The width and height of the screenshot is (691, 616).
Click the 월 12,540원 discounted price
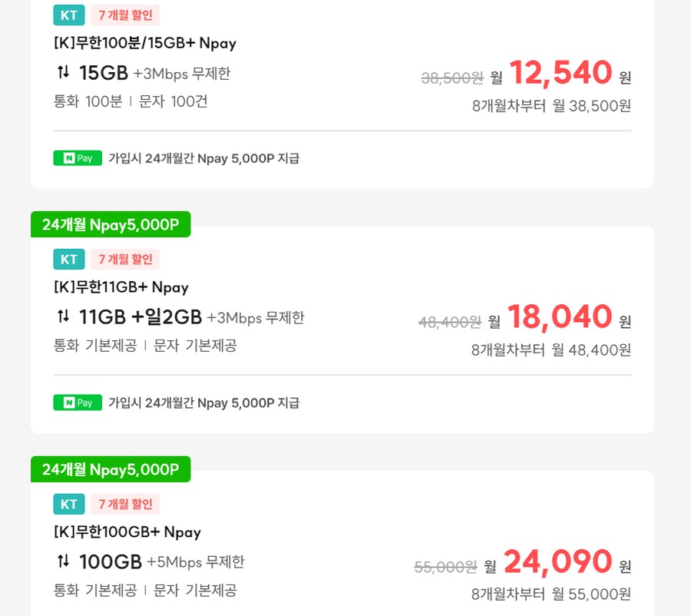click(560, 71)
